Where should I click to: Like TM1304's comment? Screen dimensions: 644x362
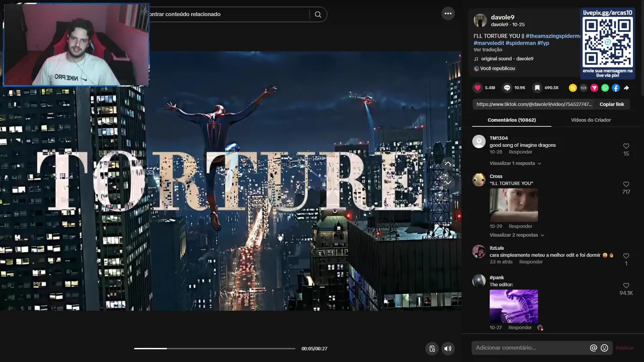coord(626,146)
